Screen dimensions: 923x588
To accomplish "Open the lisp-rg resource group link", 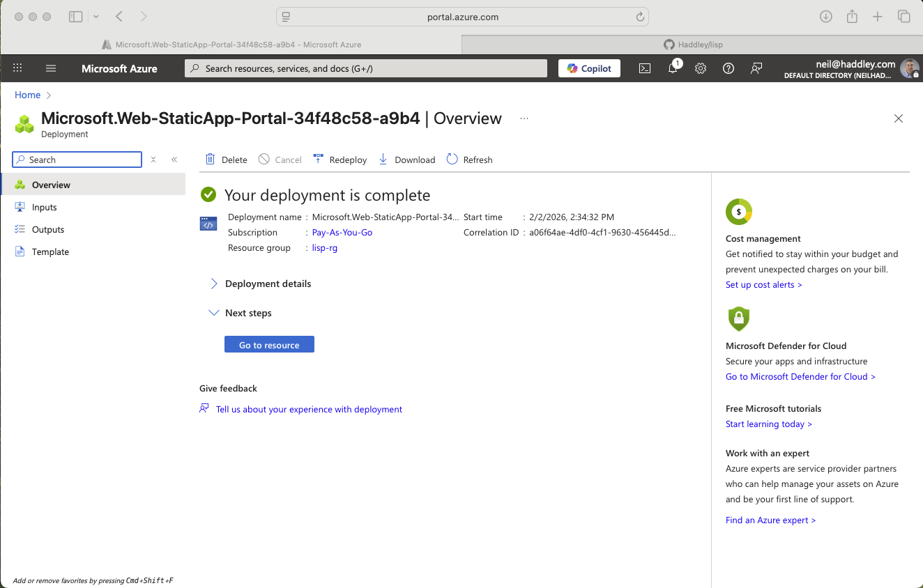I will pos(325,247).
